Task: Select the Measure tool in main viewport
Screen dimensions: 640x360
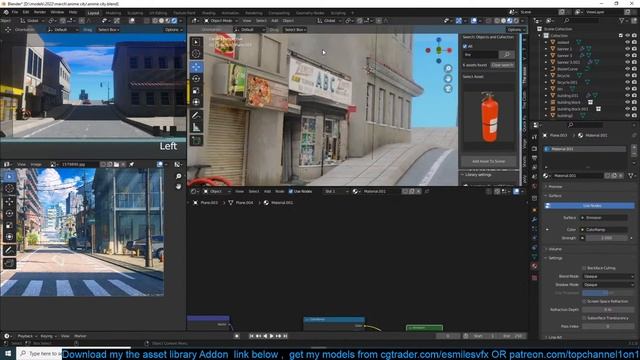Action: point(196,128)
